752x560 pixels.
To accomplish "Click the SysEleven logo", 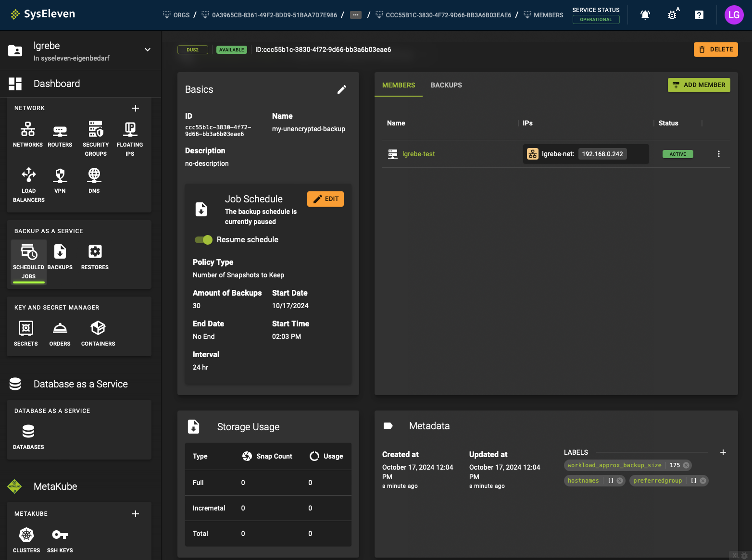I will point(43,14).
